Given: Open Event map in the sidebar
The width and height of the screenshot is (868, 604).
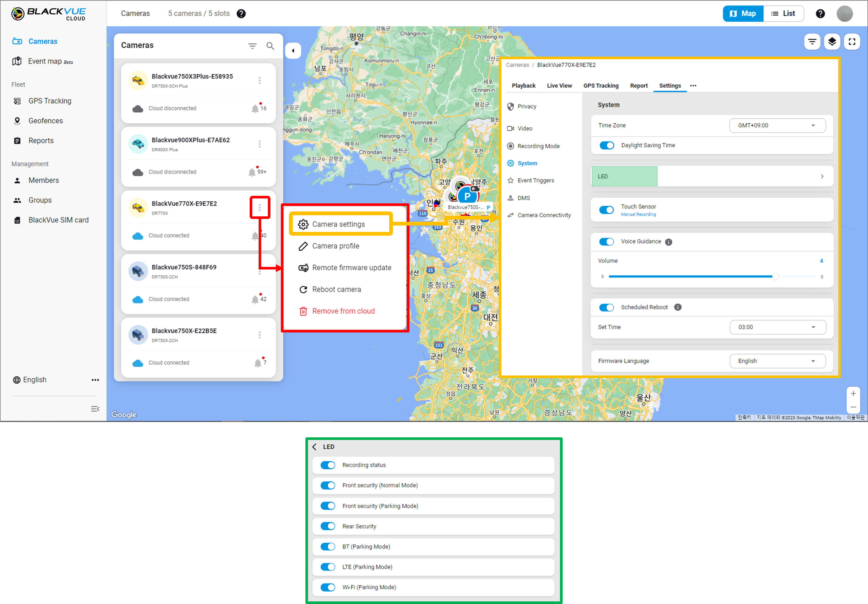Looking at the screenshot, I should (x=42, y=61).
